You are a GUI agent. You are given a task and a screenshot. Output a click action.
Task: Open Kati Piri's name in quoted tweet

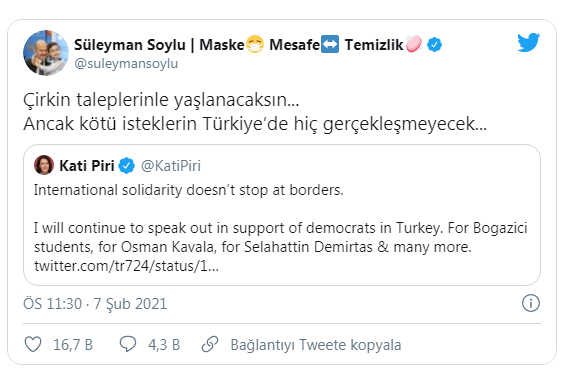[87, 166]
